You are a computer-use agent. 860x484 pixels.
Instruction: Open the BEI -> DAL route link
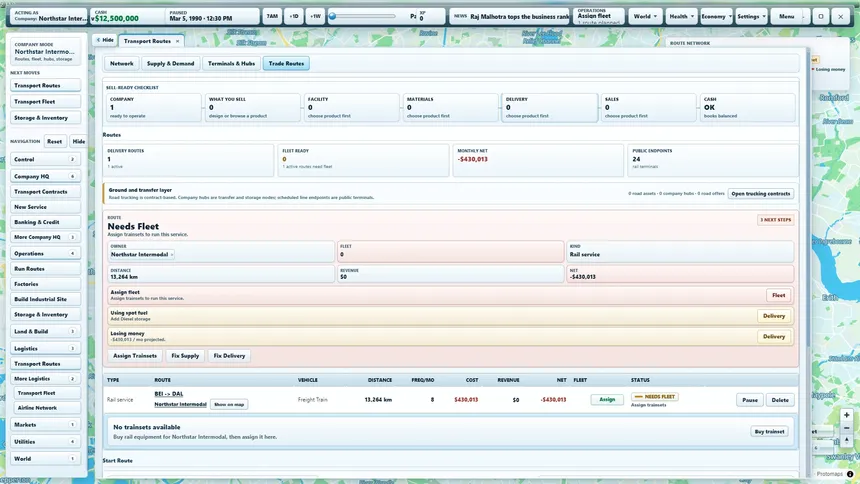pos(169,394)
